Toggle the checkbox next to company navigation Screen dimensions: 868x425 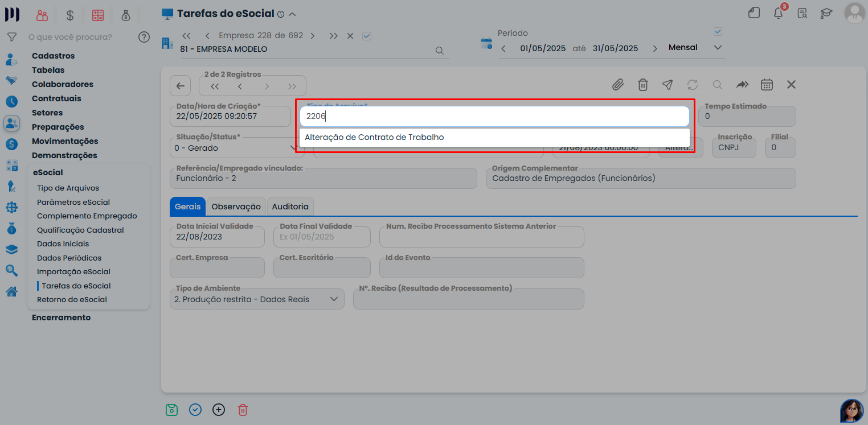click(367, 36)
